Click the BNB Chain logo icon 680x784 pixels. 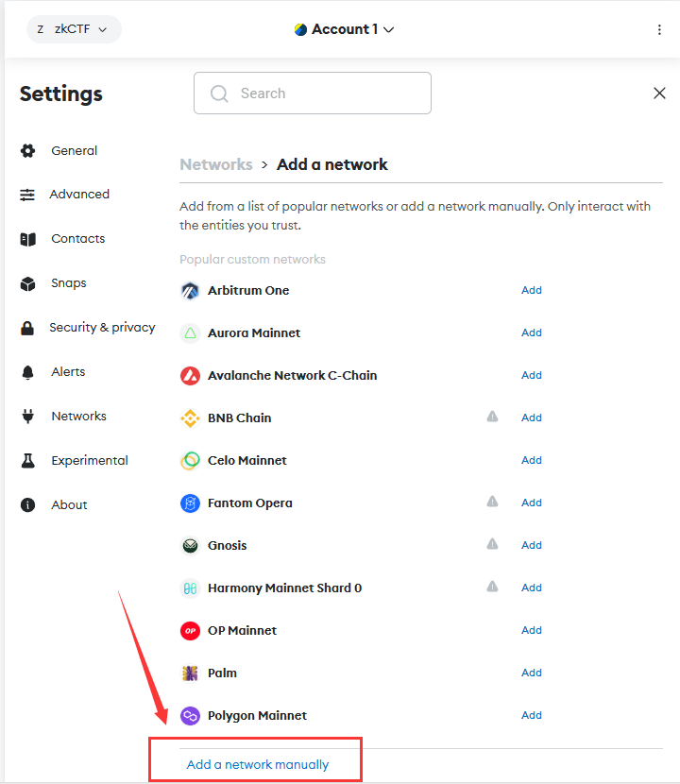190,418
